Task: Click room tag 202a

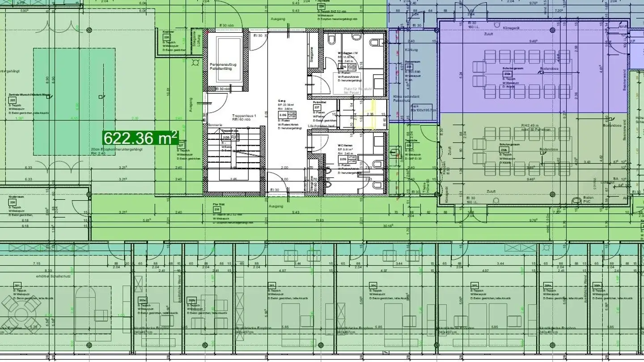Action: click(142, 300)
